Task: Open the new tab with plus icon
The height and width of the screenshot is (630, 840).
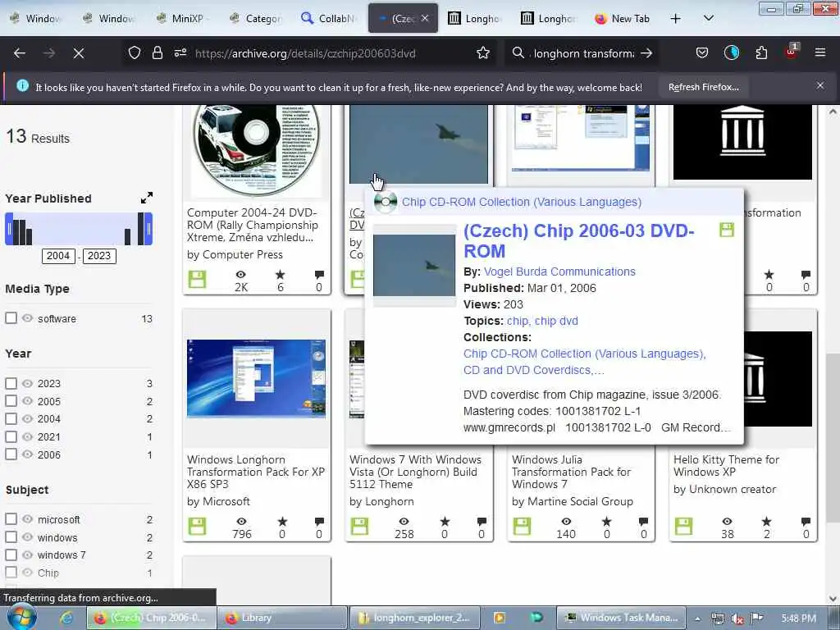Action: (676, 19)
